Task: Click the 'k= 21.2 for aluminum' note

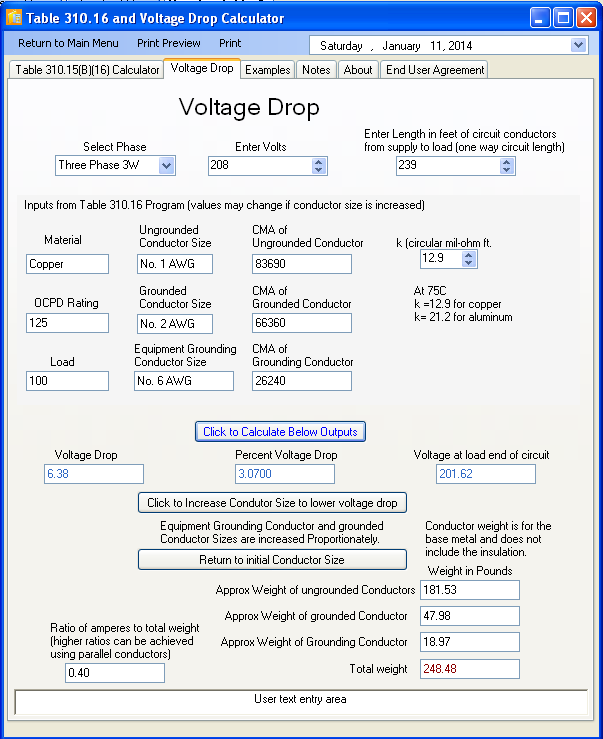Action: [x=463, y=317]
